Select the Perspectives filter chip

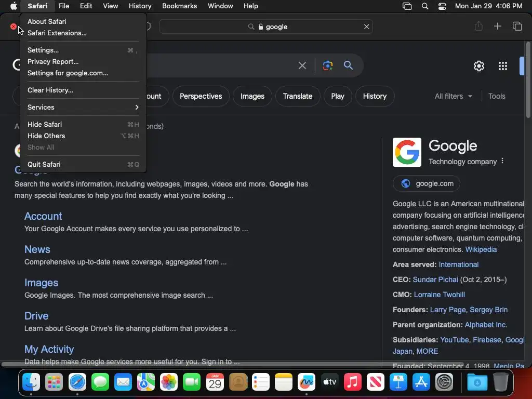coord(201,96)
